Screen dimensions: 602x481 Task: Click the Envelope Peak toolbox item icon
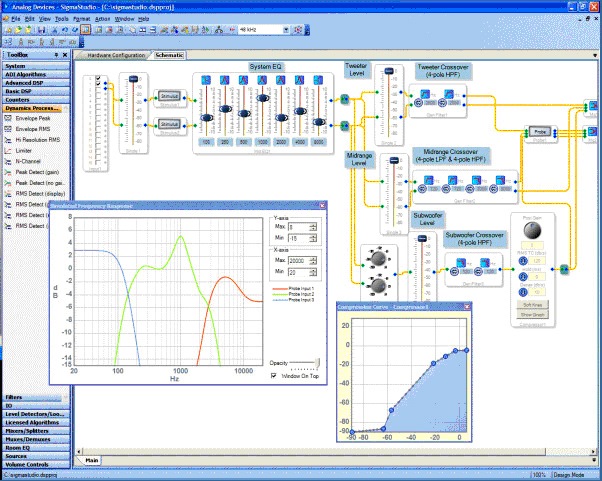(x=8, y=118)
